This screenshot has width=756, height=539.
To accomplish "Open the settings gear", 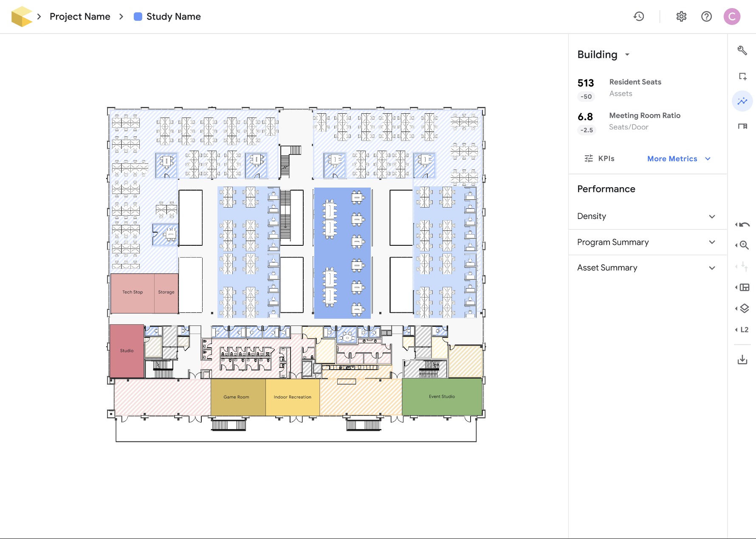I will click(x=681, y=17).
